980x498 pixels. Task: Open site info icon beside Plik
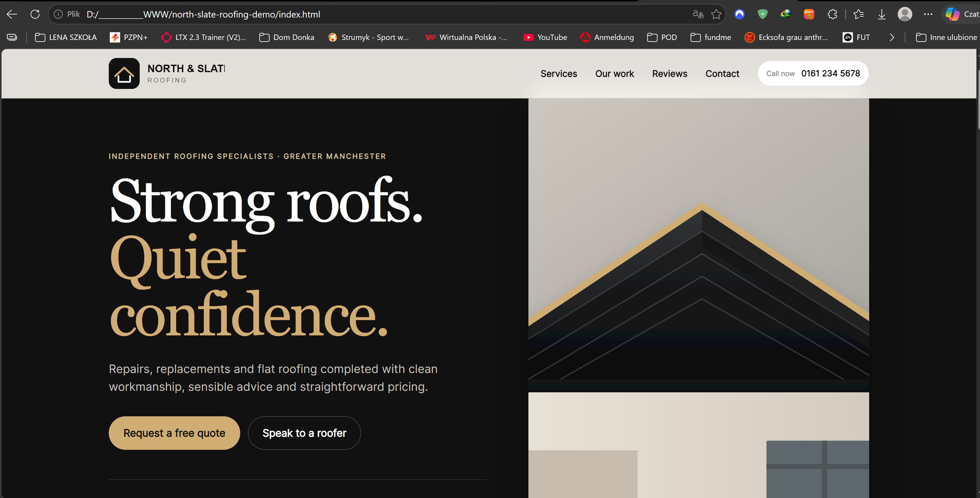[x=58, y=14]
